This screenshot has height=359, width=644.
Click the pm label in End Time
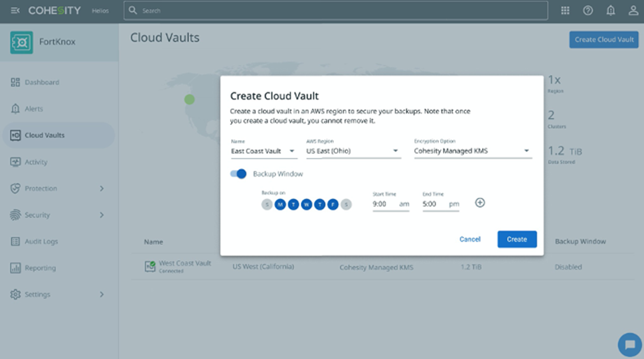(x=454, y=204)
